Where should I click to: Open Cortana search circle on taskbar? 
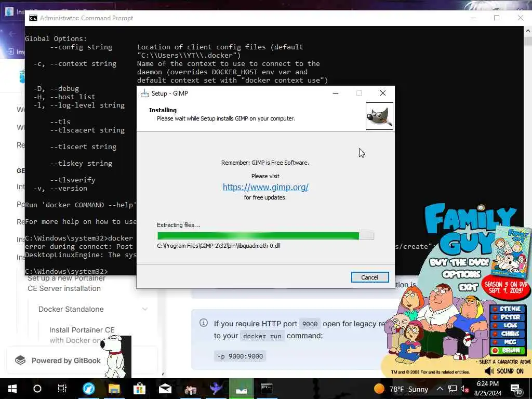point(37,389)
